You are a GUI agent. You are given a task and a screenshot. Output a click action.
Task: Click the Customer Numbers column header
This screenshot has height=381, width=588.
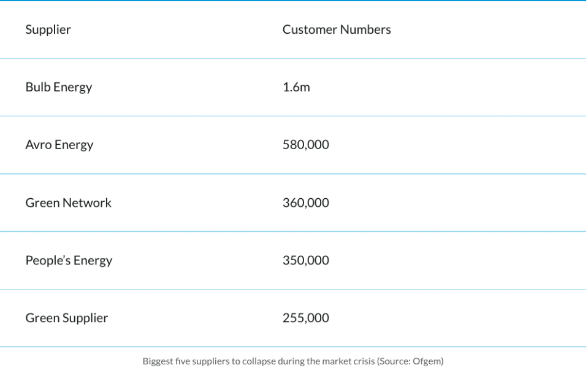pos(337,29)
